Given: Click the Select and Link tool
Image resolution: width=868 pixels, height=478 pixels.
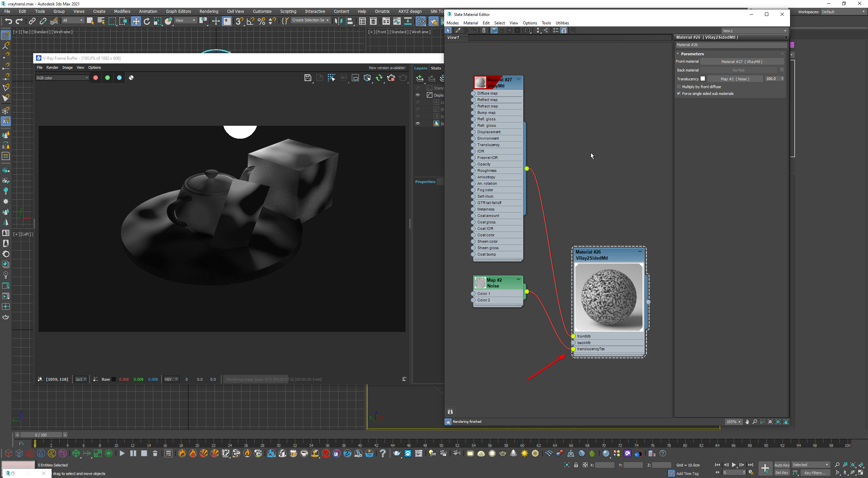Looking at the screenshot, I should pyautogui.click(x=32, y=22).
